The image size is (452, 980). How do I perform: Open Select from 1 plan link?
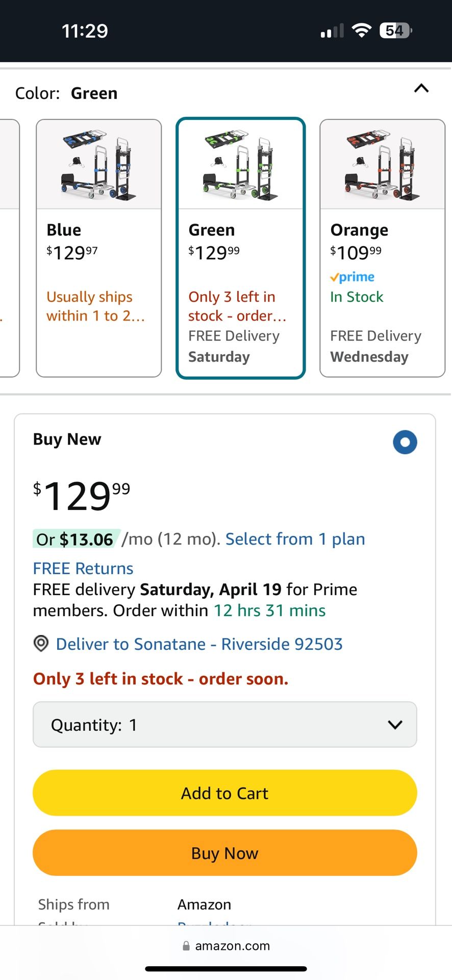(295, 539)
